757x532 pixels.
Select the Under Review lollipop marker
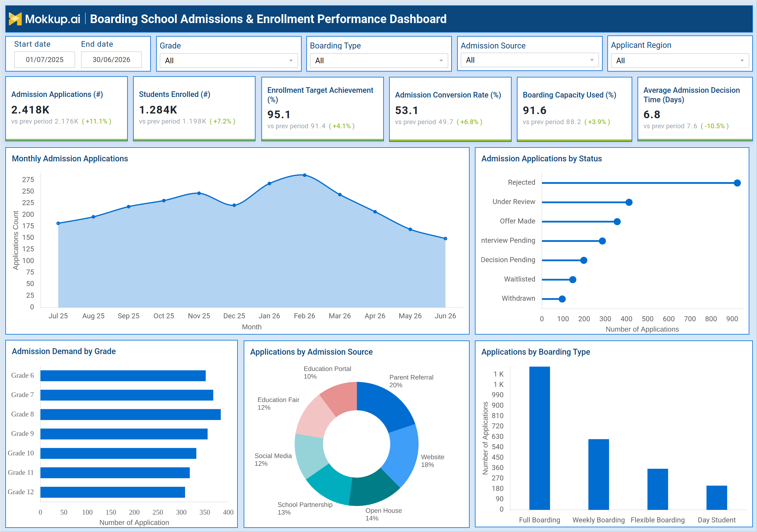(629, 202)
